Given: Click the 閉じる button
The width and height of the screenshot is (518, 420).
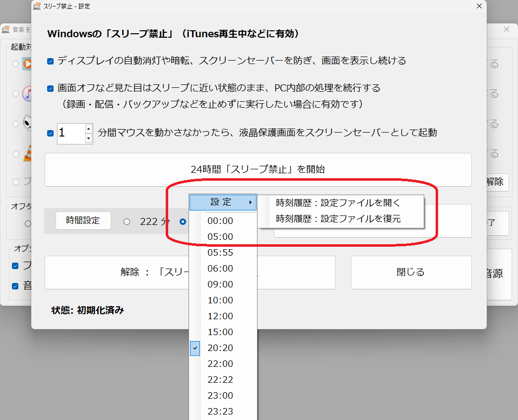Looking at the screenshot, I should click(x=410, y=272).
